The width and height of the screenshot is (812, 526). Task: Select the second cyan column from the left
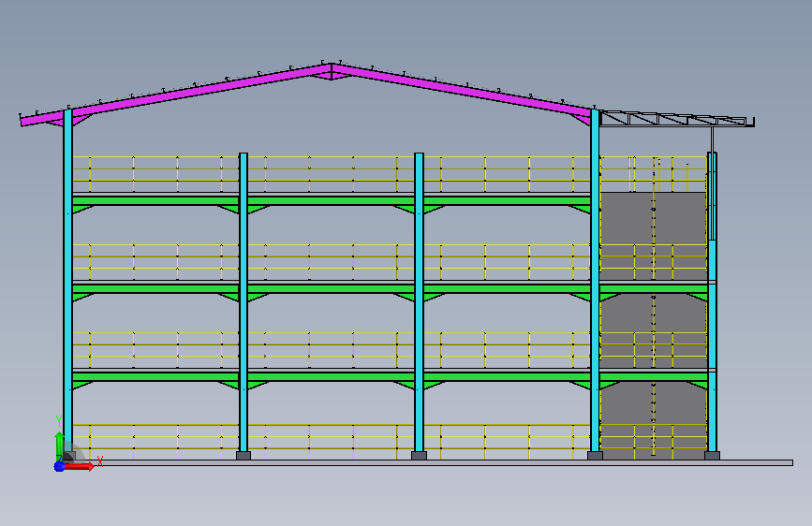pyautogui.click(x=244, y=302)
